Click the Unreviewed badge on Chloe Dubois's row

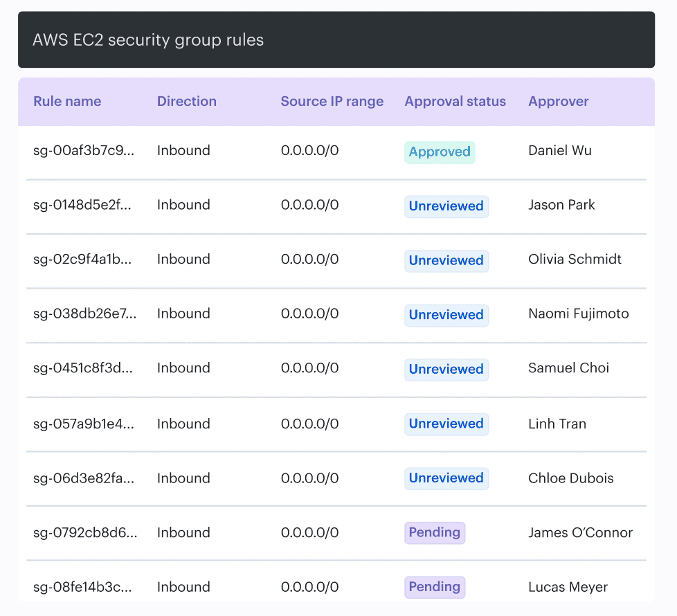point(446,478)
